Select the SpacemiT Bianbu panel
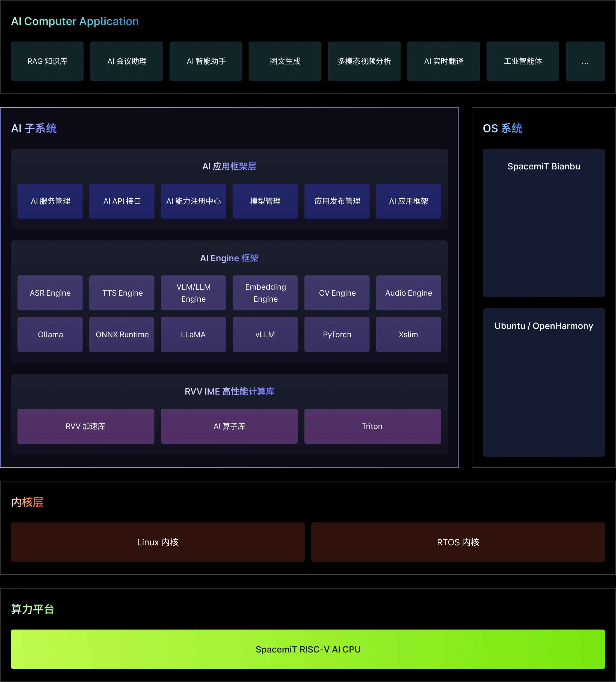616x682 pixels. [x=544, y=223]
